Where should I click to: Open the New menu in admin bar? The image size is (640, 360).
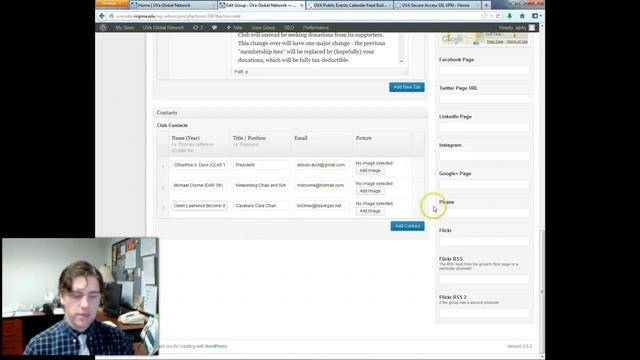click(x=234, y=28)
